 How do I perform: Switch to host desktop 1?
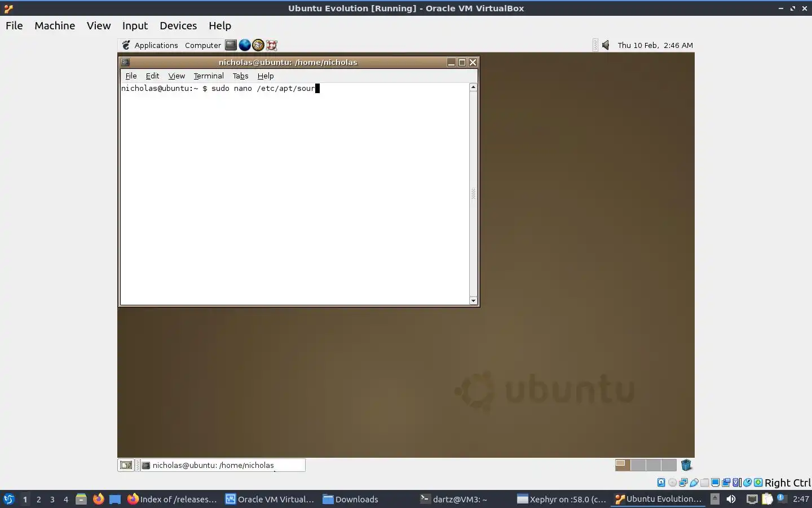[x=25, y=499]
